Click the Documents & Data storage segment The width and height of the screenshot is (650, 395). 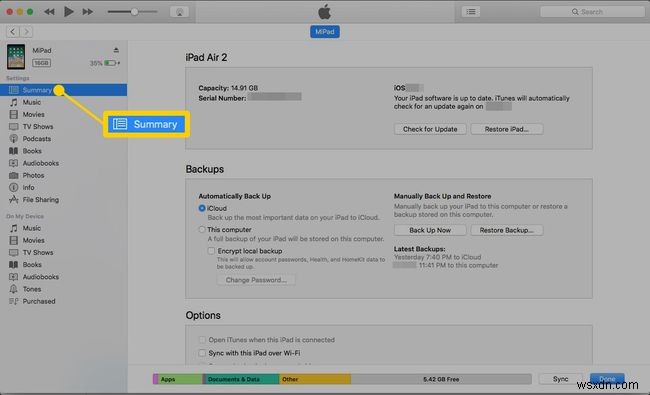(x=242, y=379)
